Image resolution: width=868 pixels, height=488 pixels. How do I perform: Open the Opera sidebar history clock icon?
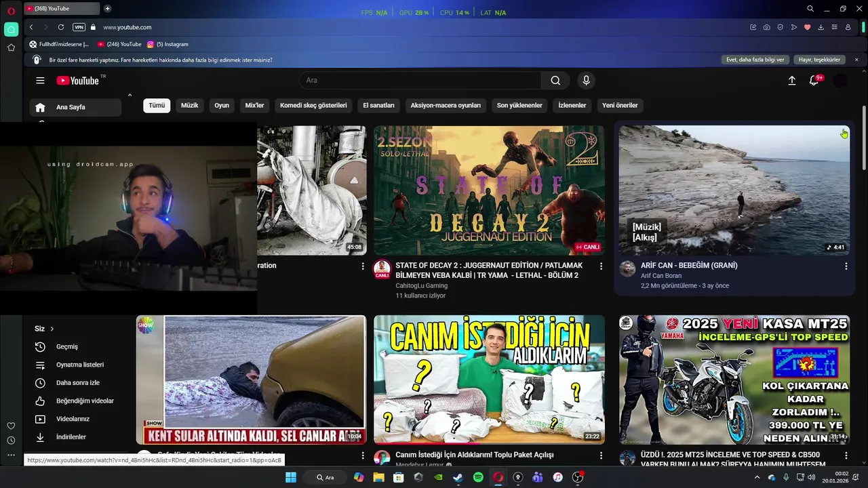[x=11, y=441]
